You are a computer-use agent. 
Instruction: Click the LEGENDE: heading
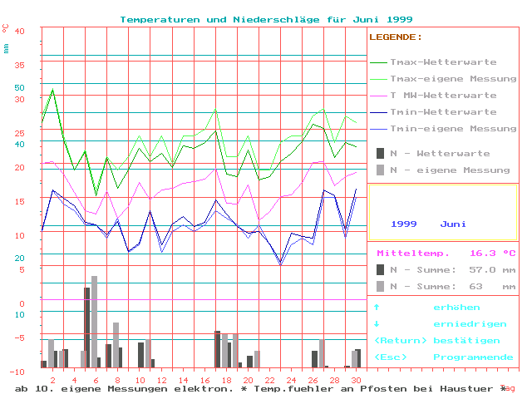click(x=396, y=37)
